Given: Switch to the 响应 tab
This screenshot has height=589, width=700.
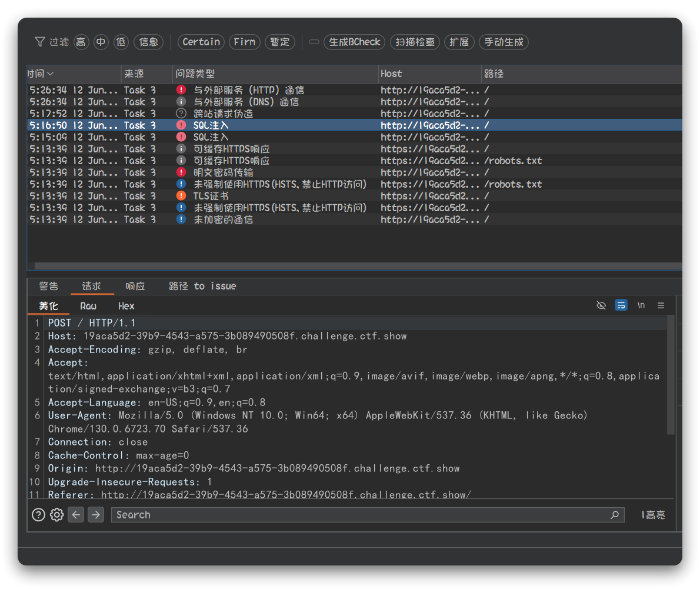Looking at the screenshot, I should click(x=135, y=286).
